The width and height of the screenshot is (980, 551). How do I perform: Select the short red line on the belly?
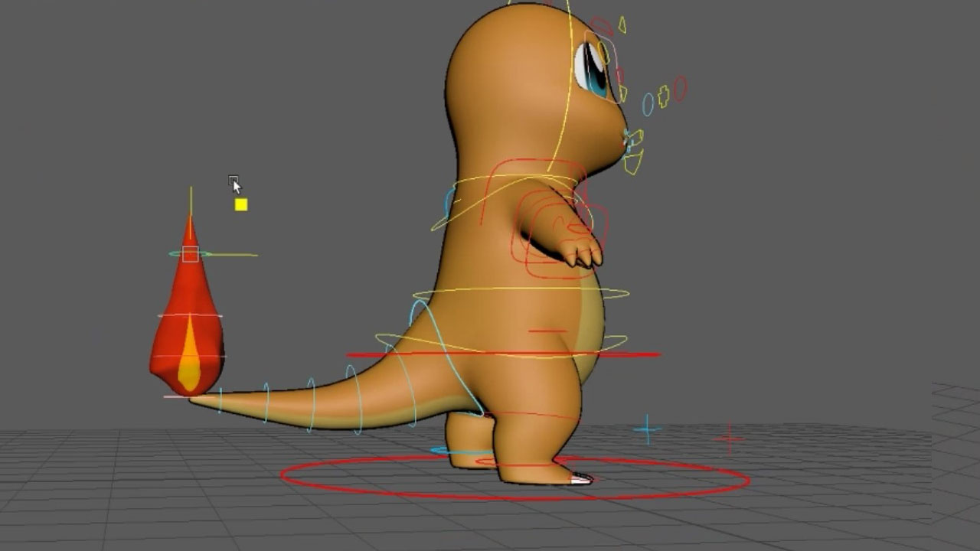(547, 331)
